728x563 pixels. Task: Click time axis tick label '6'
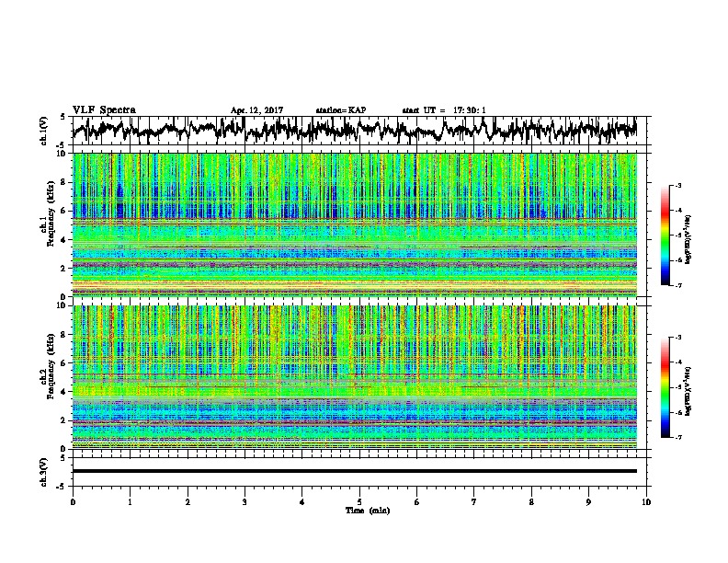[x=416, y=502]
